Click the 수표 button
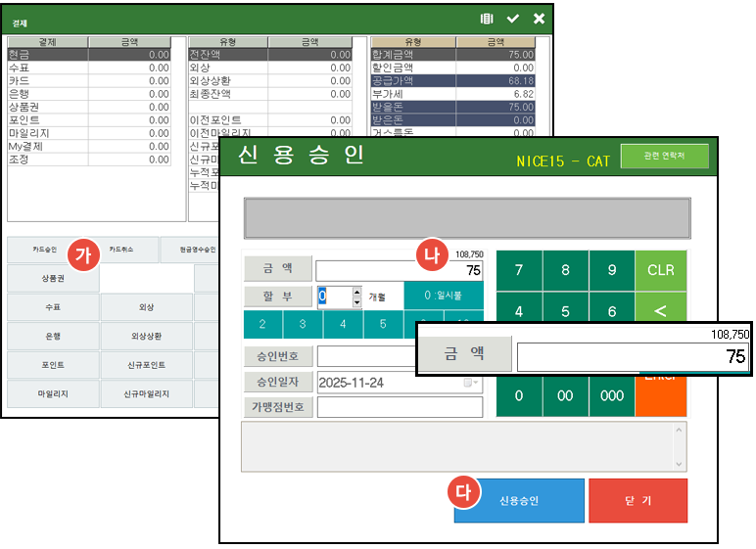 point(53,307)
